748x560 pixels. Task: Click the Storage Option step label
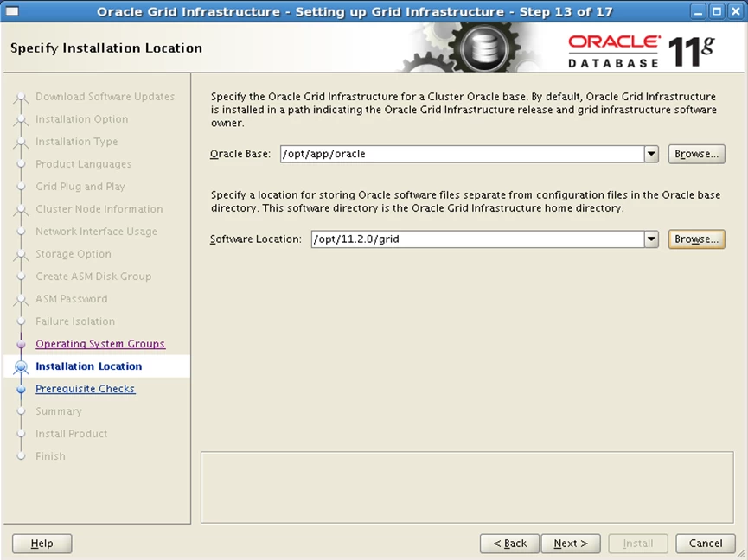point(74,253)
